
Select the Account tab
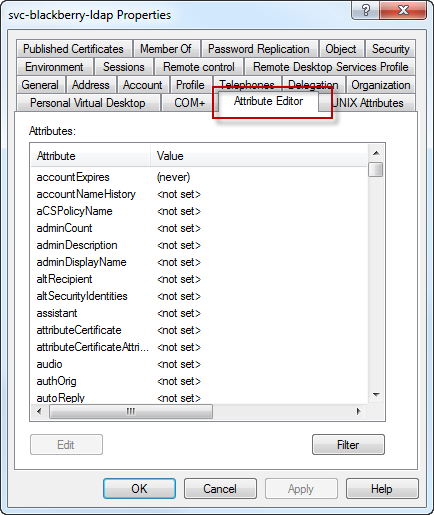pos(143,85)
